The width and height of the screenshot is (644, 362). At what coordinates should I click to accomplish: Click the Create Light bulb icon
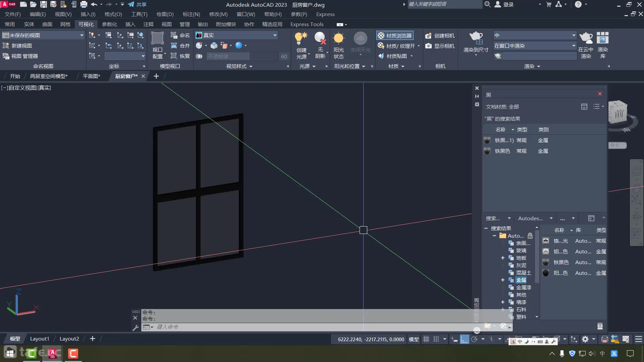pos(301,39)
